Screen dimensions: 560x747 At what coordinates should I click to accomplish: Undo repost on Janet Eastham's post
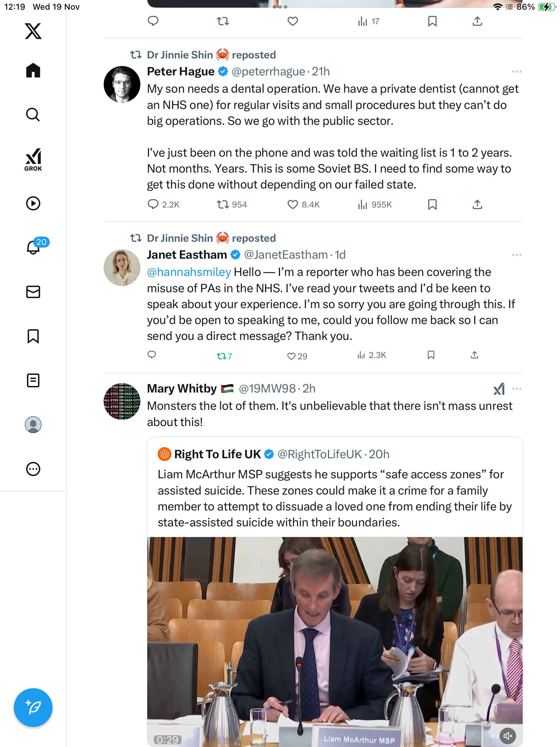tap(222, 356)
